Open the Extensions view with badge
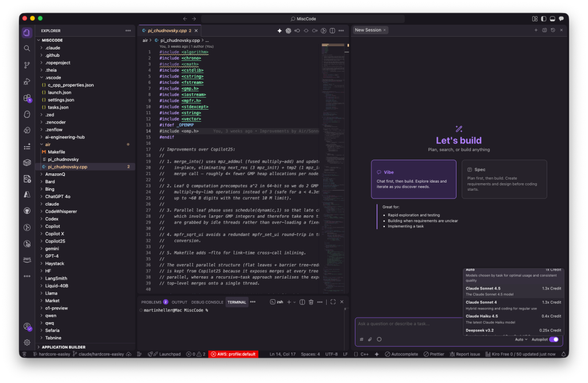 tap(27, 98)
